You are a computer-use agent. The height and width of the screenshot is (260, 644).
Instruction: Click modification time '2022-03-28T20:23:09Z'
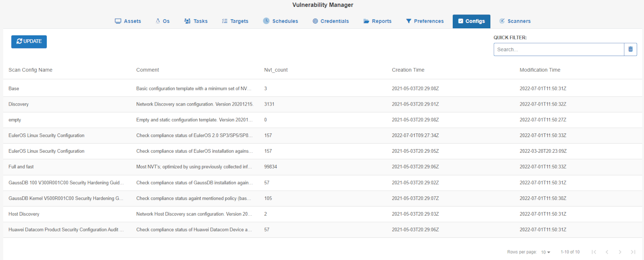(x=543, y=151)
